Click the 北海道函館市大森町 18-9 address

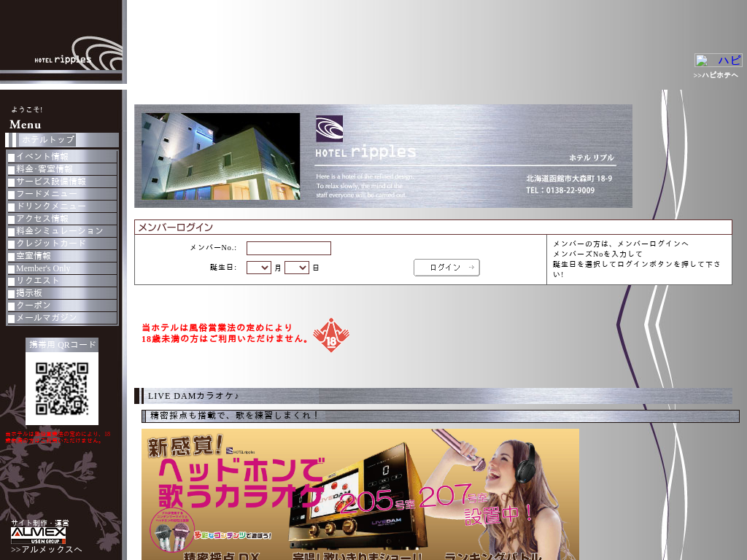[569, 179]
